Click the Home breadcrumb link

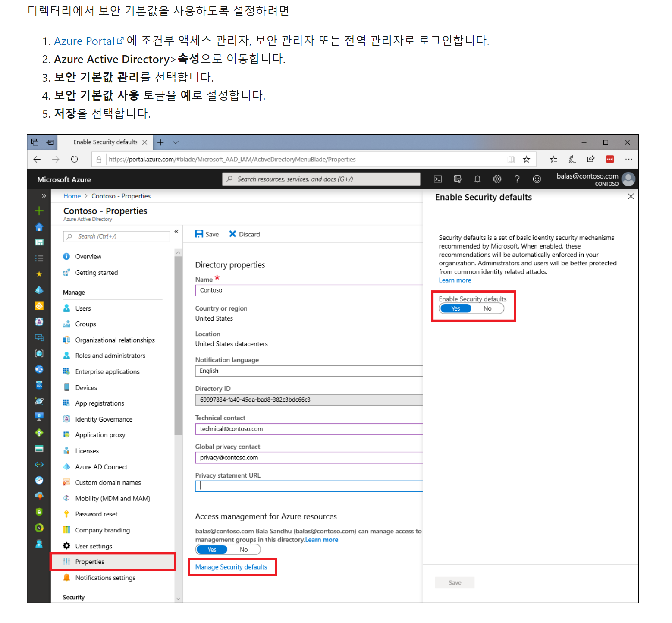[72, 196]
